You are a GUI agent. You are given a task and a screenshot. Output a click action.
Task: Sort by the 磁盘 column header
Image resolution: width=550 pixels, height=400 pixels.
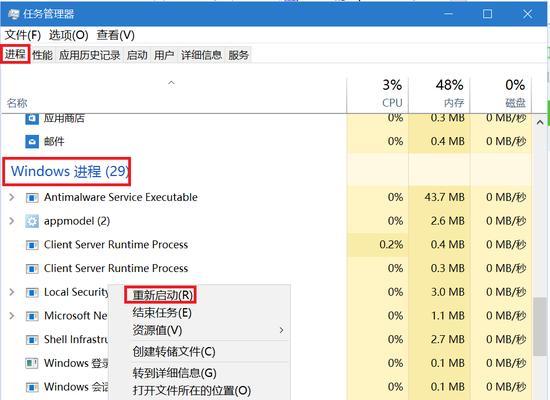[515, 103]
